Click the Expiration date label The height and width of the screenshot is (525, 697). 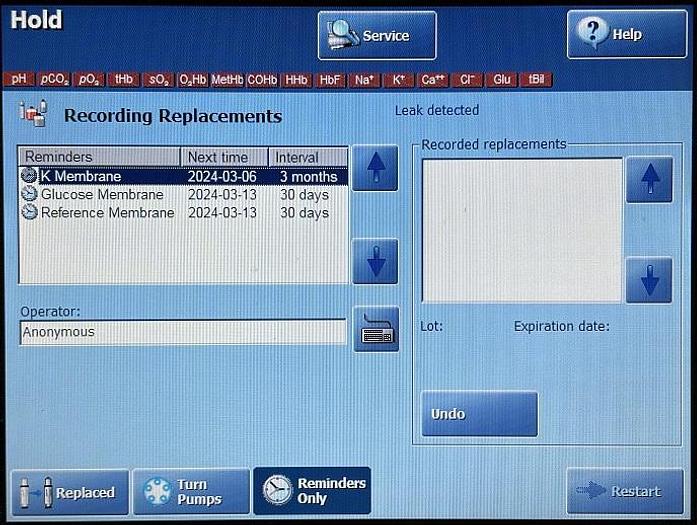point(561,326)
